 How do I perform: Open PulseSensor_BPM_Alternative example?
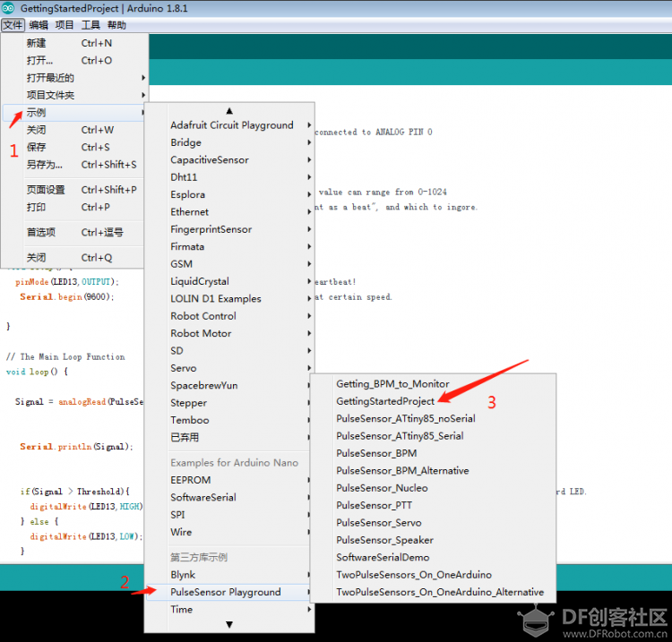click(x=433, y=471)
